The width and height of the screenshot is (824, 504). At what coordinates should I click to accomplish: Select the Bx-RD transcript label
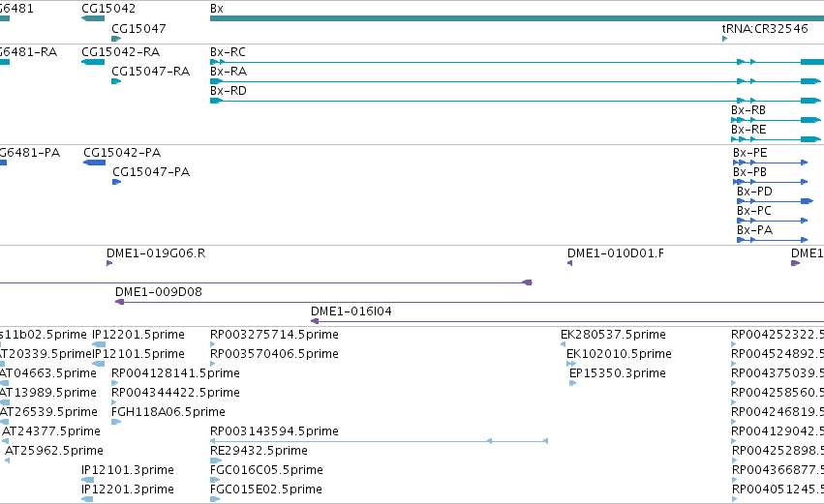[x=229, y=91]
